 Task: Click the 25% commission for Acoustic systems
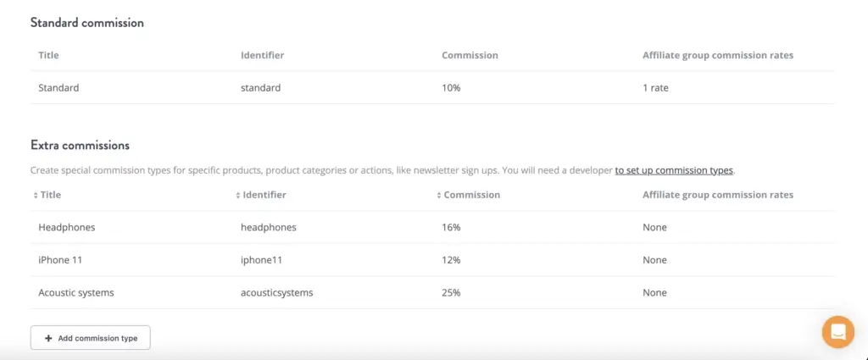(452, 292)
